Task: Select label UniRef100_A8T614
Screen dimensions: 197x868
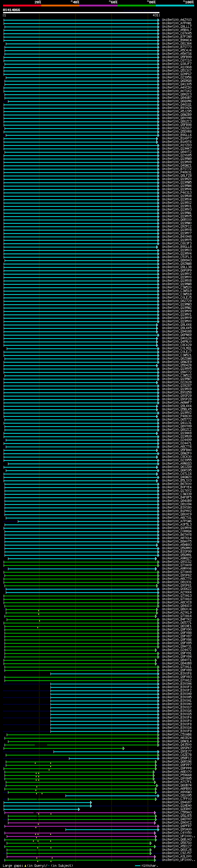Action: [177, 538]
